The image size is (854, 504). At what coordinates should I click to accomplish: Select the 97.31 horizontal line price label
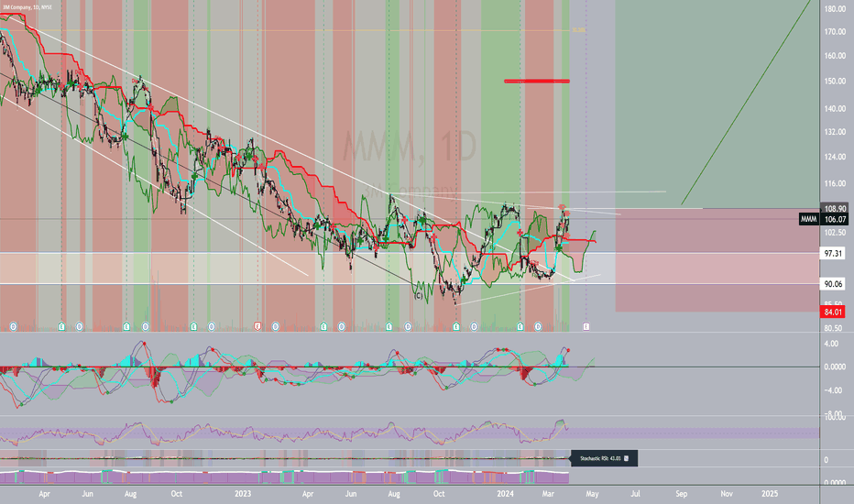833,253
